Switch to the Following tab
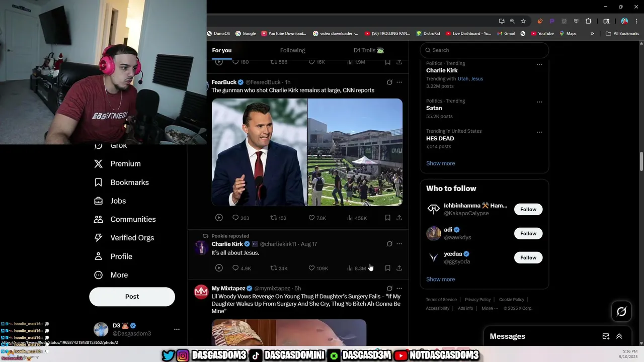The image size is (644, 362). pos(292,50)
